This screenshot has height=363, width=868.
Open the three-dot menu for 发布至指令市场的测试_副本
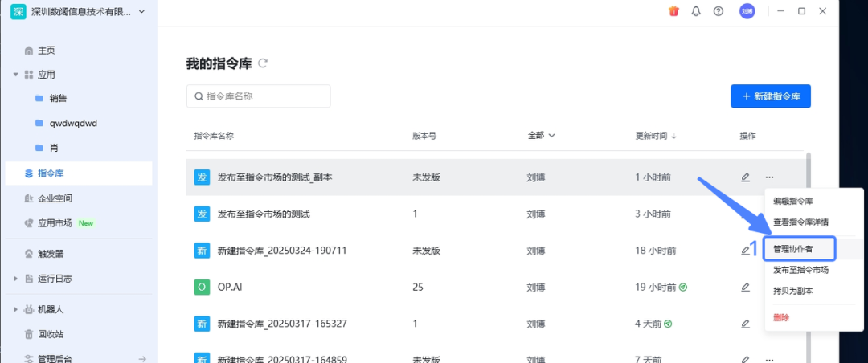(x=769, y=177)
